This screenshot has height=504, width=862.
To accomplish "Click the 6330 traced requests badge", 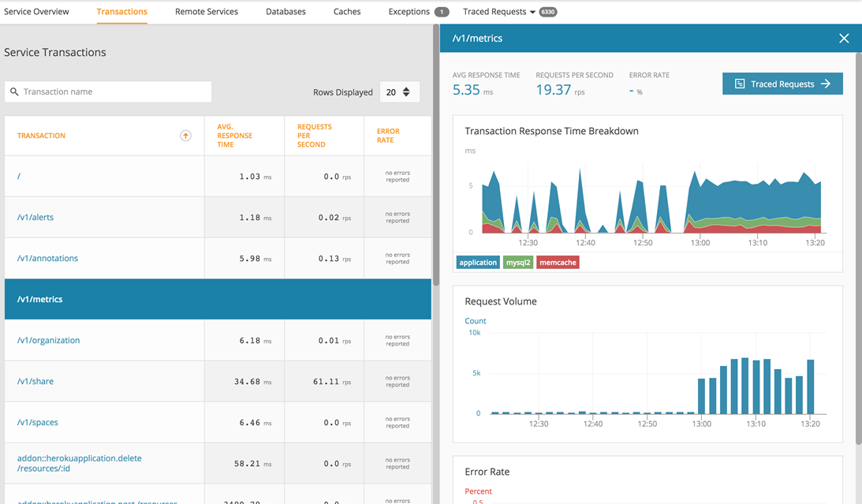I will point(547,12).
